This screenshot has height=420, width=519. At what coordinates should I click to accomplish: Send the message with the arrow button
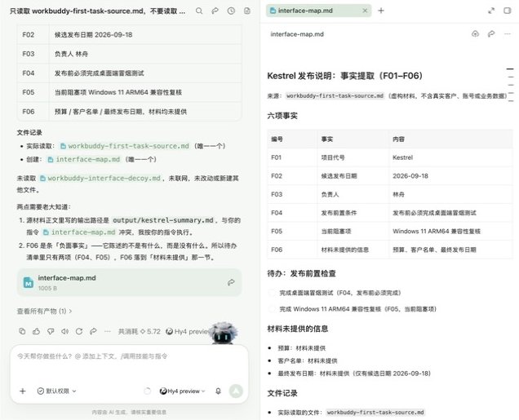(x=236, y=391)
